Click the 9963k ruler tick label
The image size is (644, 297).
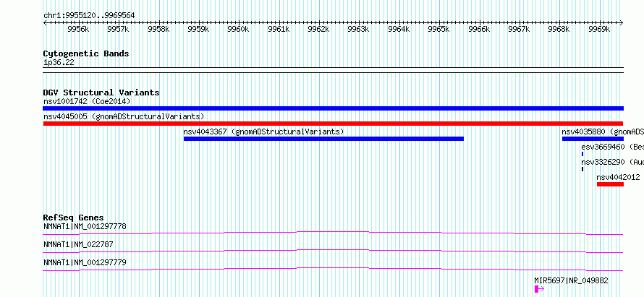tap(358, 29)
